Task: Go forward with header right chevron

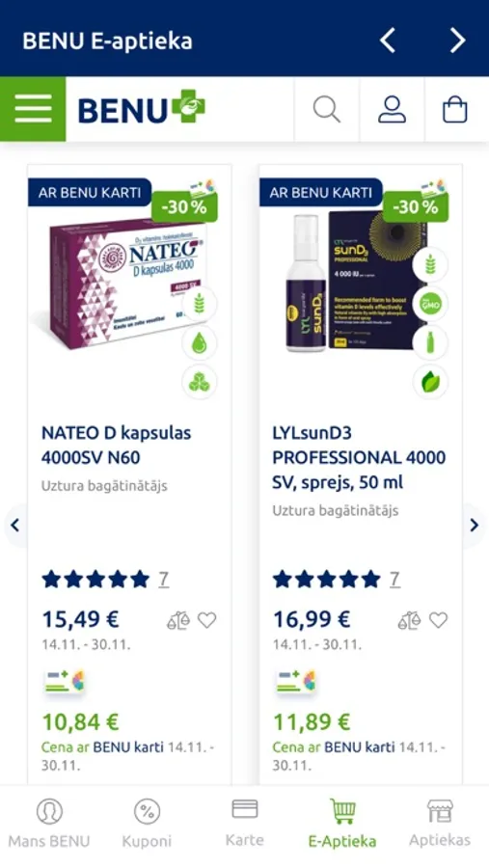Action: click(x=457, y=41)
